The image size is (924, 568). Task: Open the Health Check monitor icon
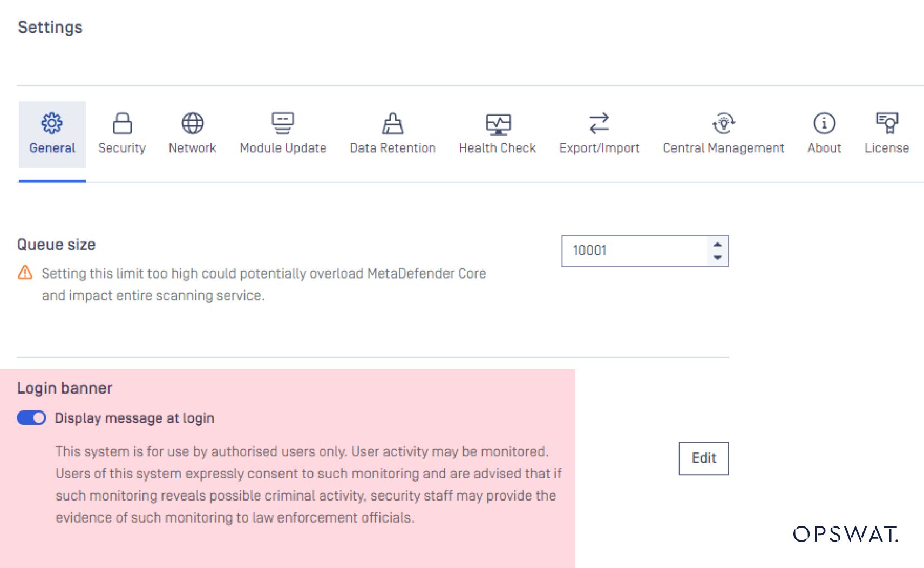(498, 124)
